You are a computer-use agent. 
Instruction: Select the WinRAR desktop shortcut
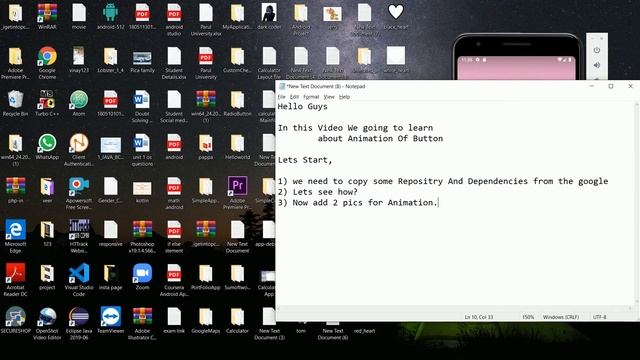pos(47,16)
